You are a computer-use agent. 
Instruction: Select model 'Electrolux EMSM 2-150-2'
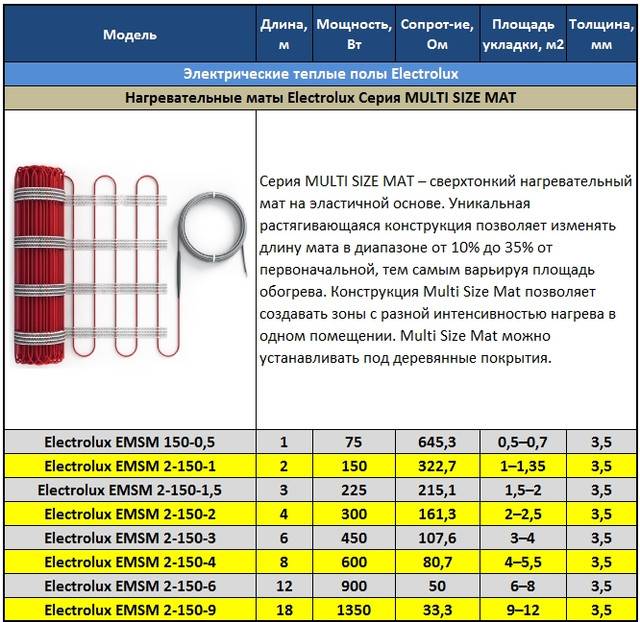tap(130, 514)
